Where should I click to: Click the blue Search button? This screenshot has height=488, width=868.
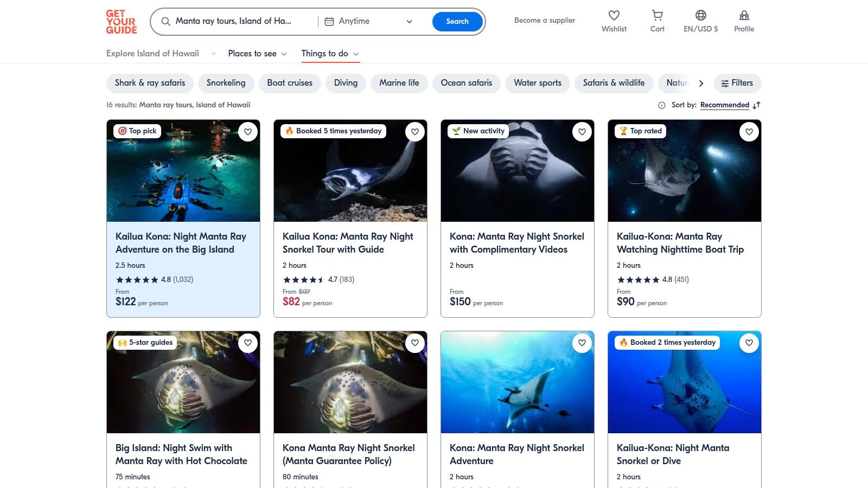pyautogui.click(x=457, y=22)
